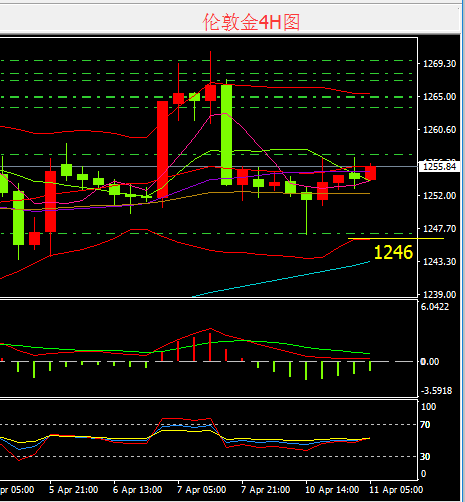
Task: Click the 5 Apr 21:00 time label
Action: (73, 490)
